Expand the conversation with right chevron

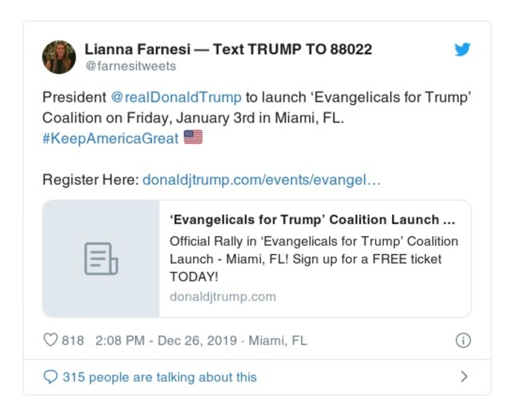tap(464, 377)
